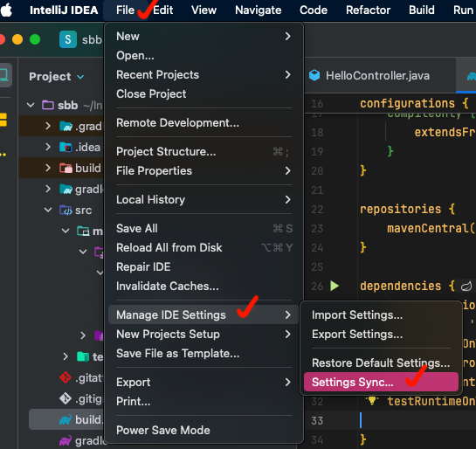Click the lightbulb intention icon on line 32
Image resolution: width=476 pixels, height=449 pixels.
(372, 401)
